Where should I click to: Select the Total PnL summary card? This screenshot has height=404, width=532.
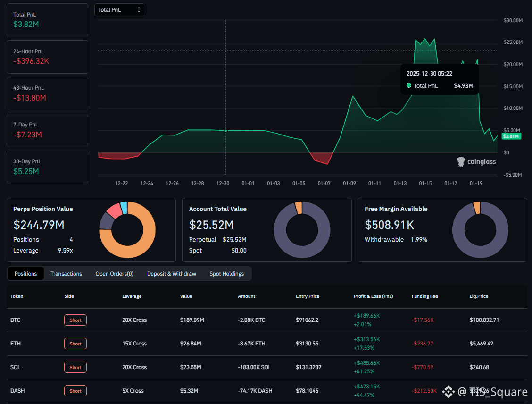point(47,20)
